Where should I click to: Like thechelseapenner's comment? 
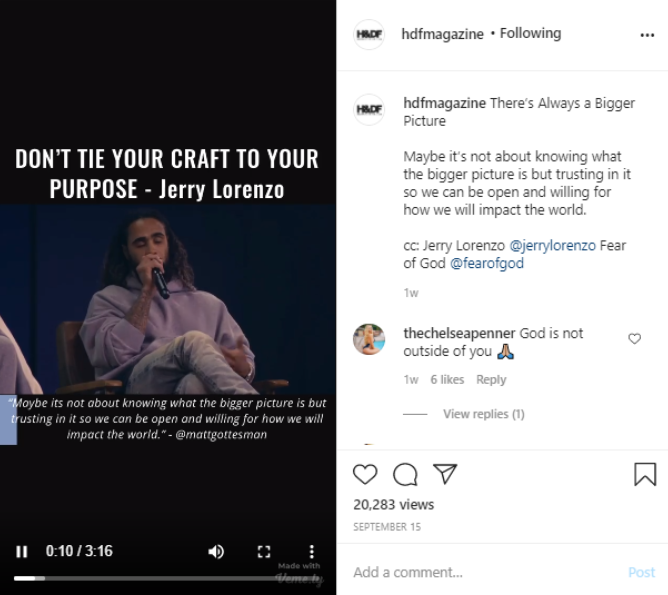tap(634, 339)
